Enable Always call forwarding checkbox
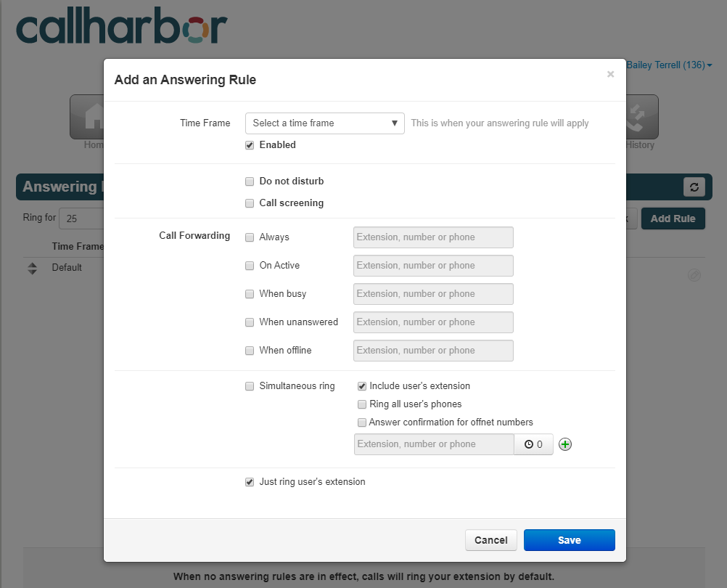The height and width of the screenshot is (588, 727). point(250,237)
